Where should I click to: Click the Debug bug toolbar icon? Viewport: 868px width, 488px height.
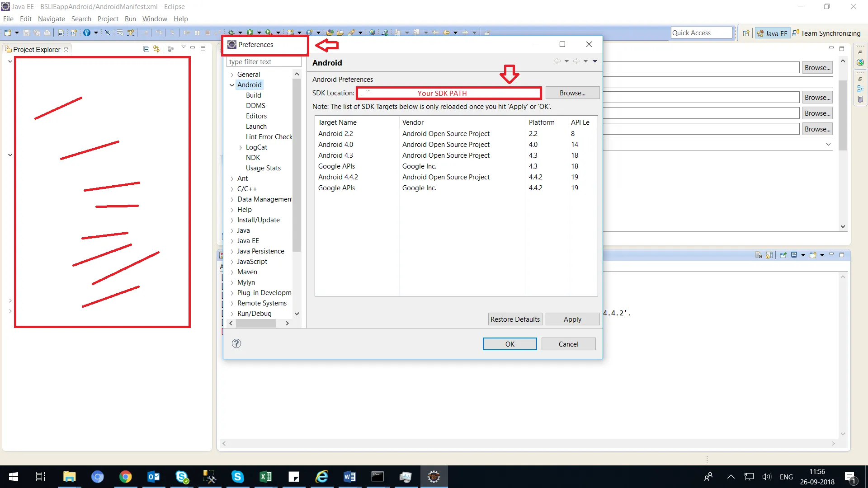point(231,33)
